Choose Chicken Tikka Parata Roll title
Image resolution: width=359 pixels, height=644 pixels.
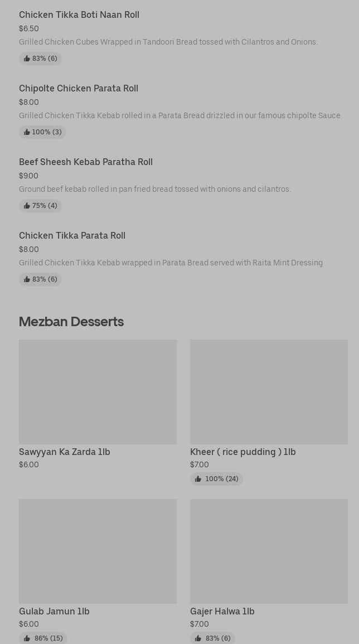72,236
